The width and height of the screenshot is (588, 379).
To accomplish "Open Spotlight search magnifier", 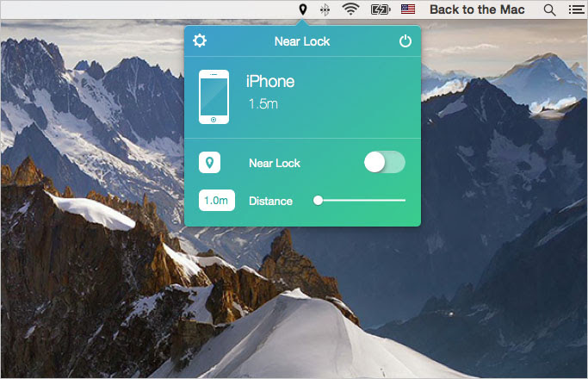I will pyautogui.click(x=549, y=9).
